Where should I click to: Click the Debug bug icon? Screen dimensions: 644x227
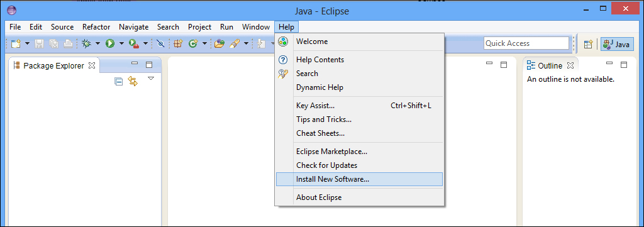point(86,43)
